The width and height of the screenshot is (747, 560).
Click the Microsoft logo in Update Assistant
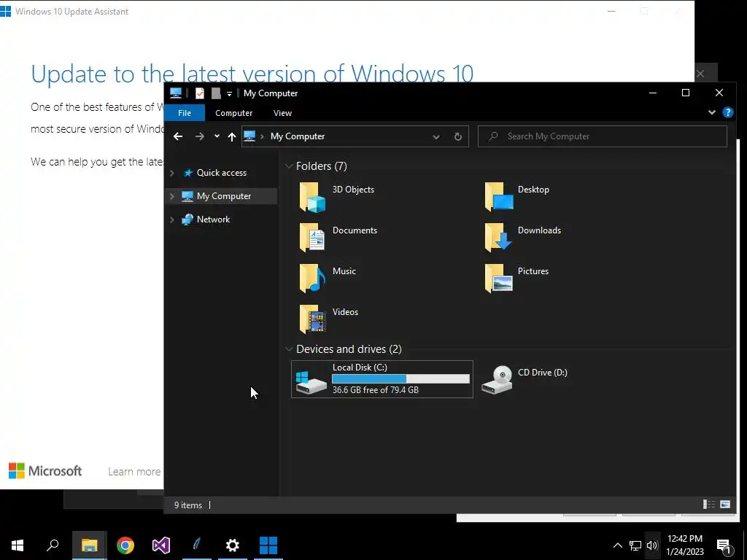coord(45,471)
